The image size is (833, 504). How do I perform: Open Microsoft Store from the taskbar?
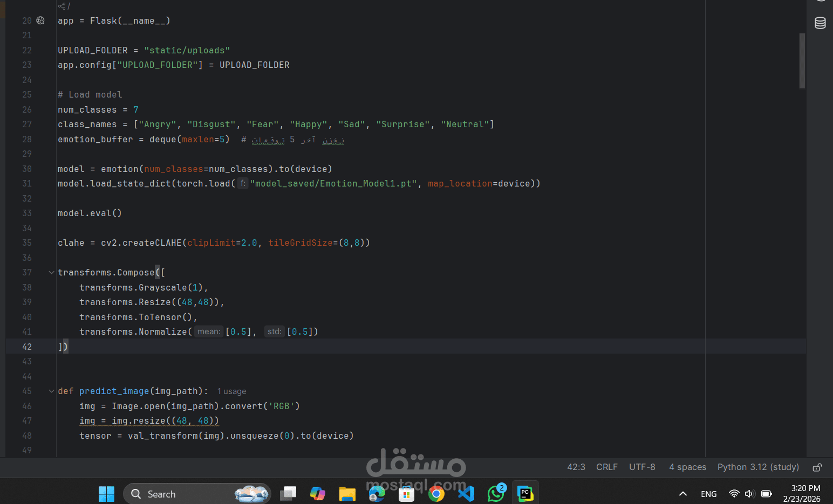click(406, 494)
